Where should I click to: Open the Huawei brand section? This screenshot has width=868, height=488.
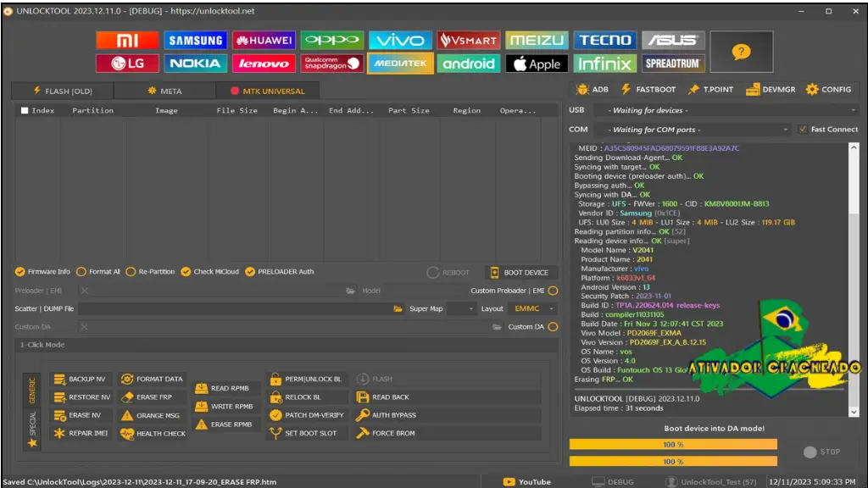coord(264,41)
